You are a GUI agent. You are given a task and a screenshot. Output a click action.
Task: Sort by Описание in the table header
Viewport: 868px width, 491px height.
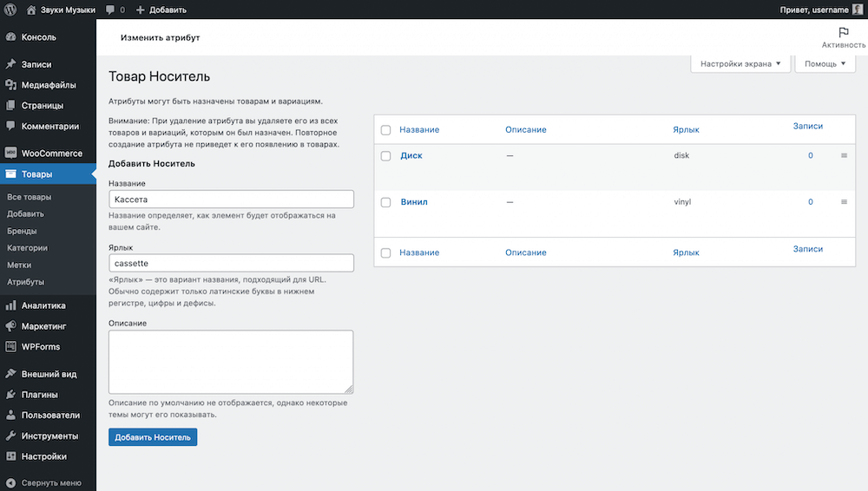coord(526,129)
